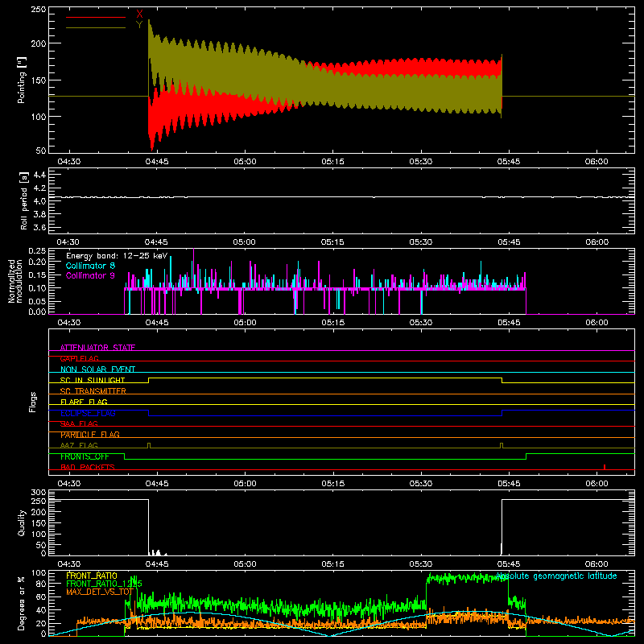The height and width of the screenshot is (644, 644).
Task: Click the blue ECLIPSE_FLAG label
Action: tap(88, 413)
